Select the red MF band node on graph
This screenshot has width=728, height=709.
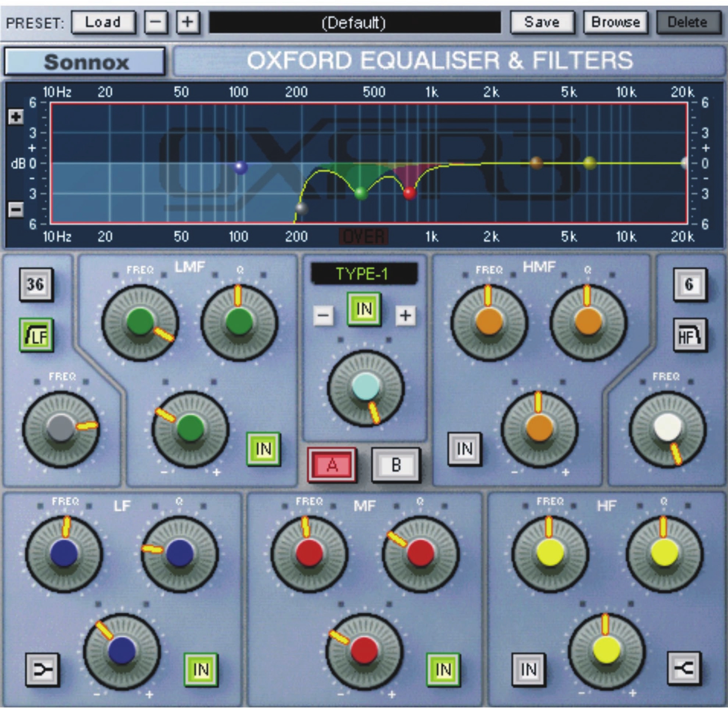click(x=409, y=193)
